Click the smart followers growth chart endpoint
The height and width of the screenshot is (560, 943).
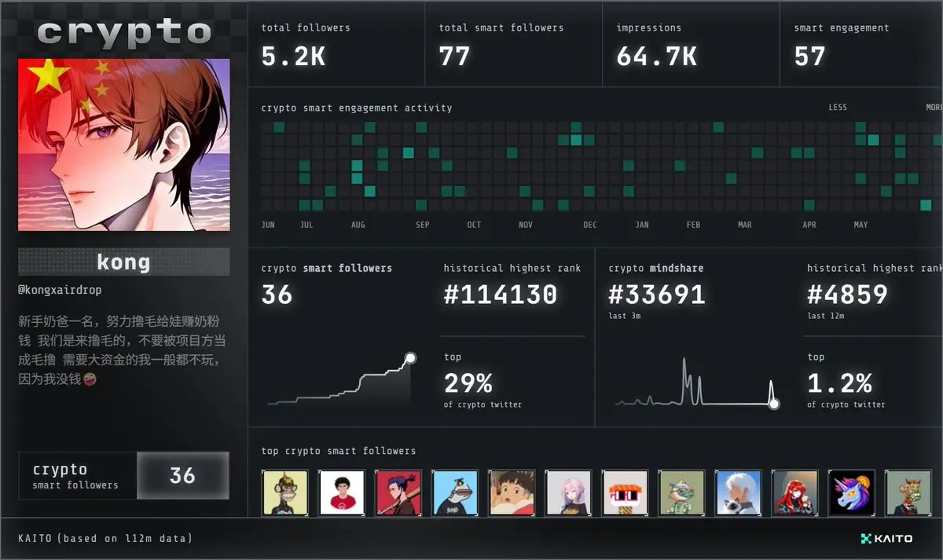(409, 358)
